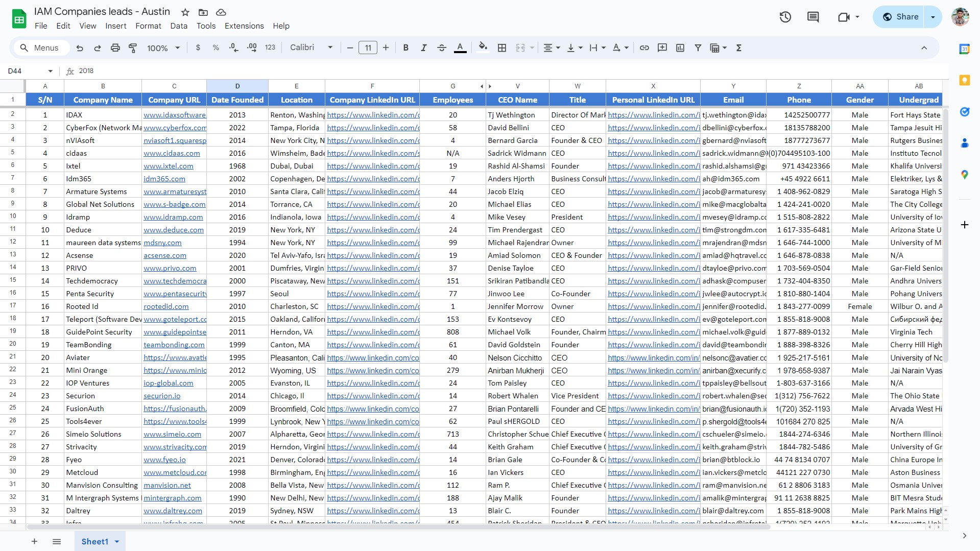Star the document

click(185, 12)
